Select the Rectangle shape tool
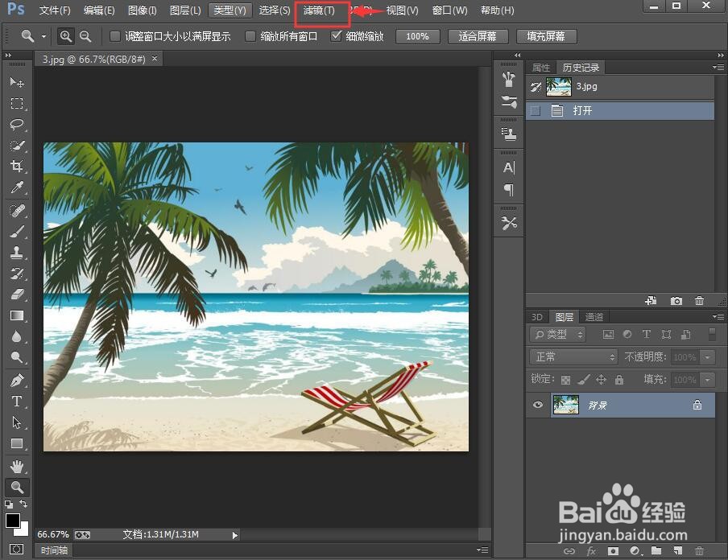 (x=17, y=443)
